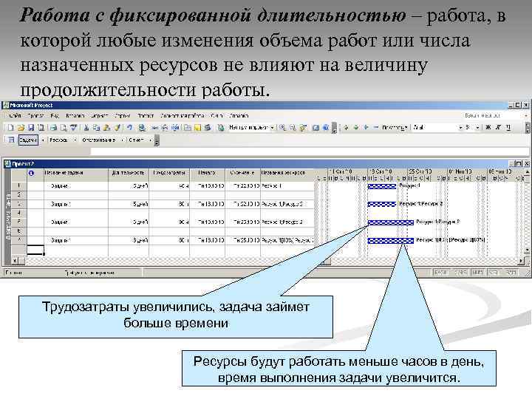Click the Assign Resources icon
The height and width of the screenshot is (399, 532).
pyautogui.click(x=208, y=128)
